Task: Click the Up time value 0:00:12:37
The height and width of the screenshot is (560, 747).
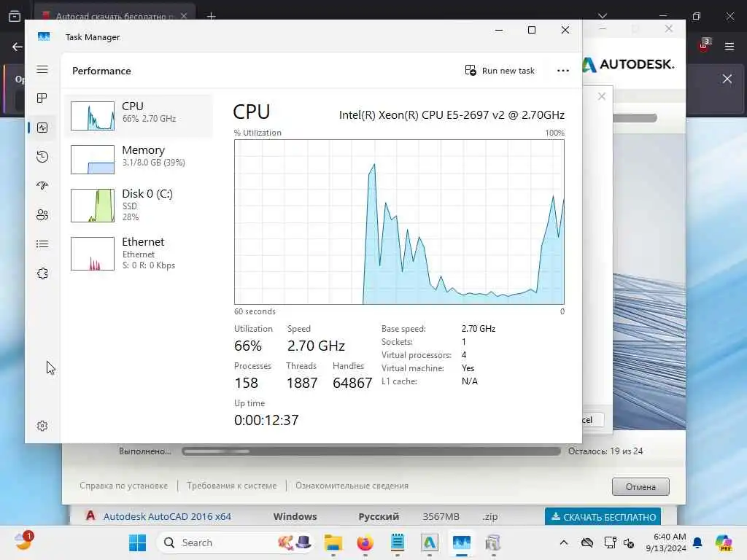Action: point(266,420)
